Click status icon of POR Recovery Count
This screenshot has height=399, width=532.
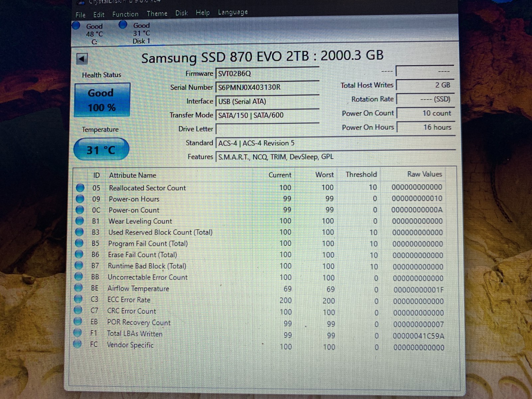78,322
